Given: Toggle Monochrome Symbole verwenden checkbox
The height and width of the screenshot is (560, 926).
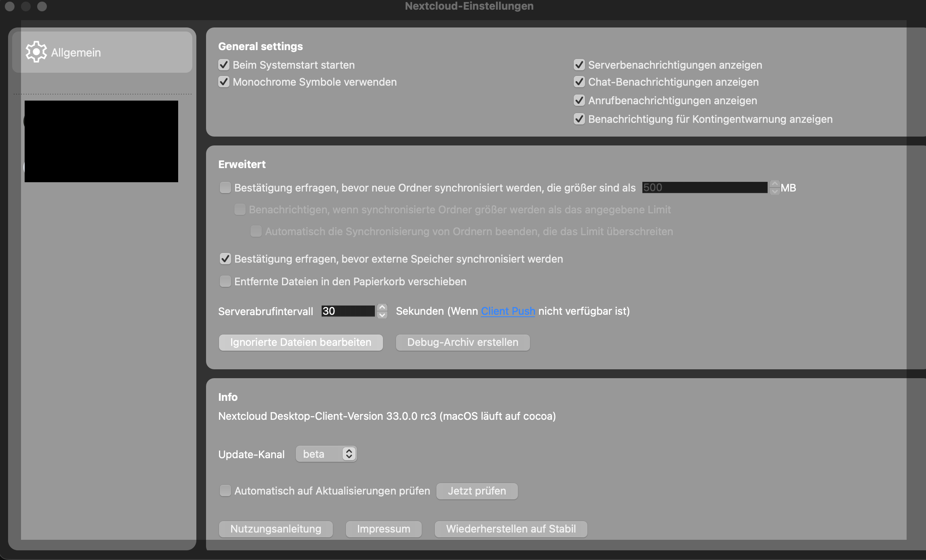Looking at the screenshot, I should click(224, 82).
